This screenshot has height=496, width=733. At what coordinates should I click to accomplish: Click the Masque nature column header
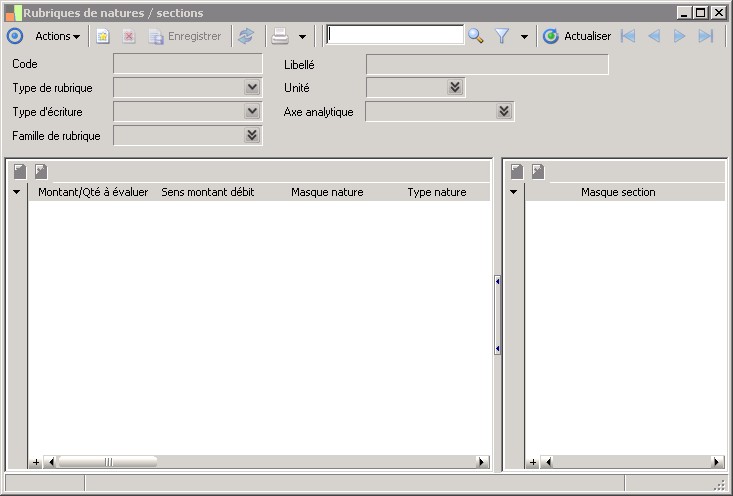tap(327, 192)
